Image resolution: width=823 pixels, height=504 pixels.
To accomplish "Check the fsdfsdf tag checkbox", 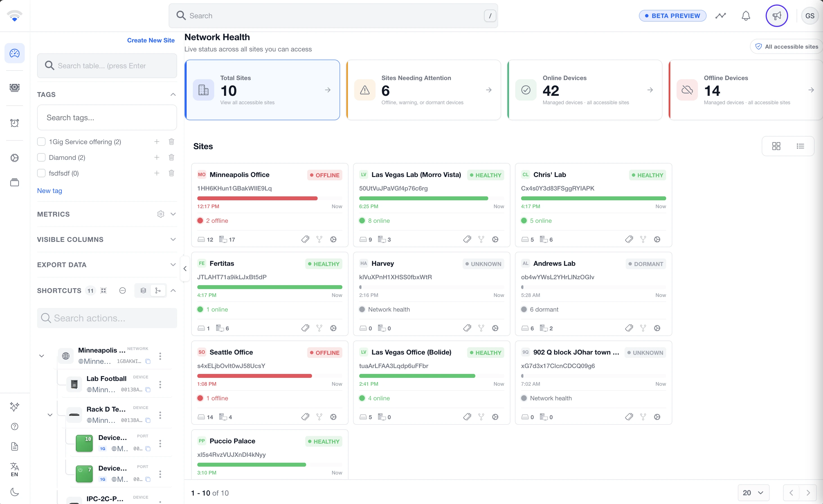I will pyautogui.click(x=41, y=173).
